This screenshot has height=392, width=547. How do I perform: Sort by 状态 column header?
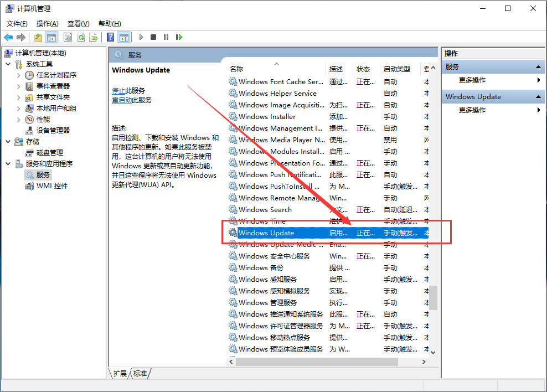pyautogui.click(x=367, y=69)
